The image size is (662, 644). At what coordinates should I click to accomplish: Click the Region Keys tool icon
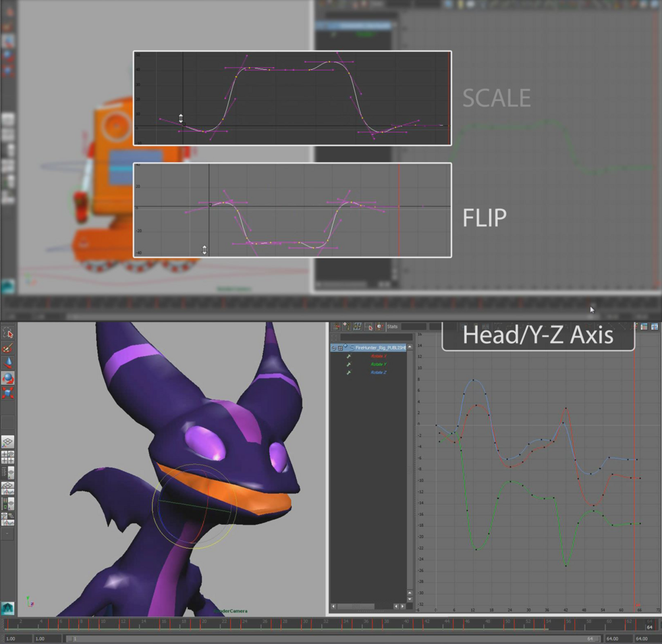(x=369, y=326)
